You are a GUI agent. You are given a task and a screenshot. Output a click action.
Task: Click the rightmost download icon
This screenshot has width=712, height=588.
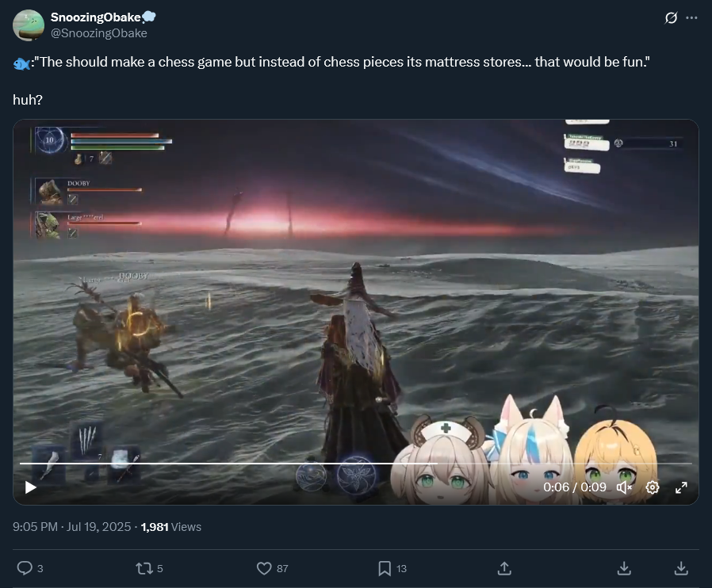(681, 568)
